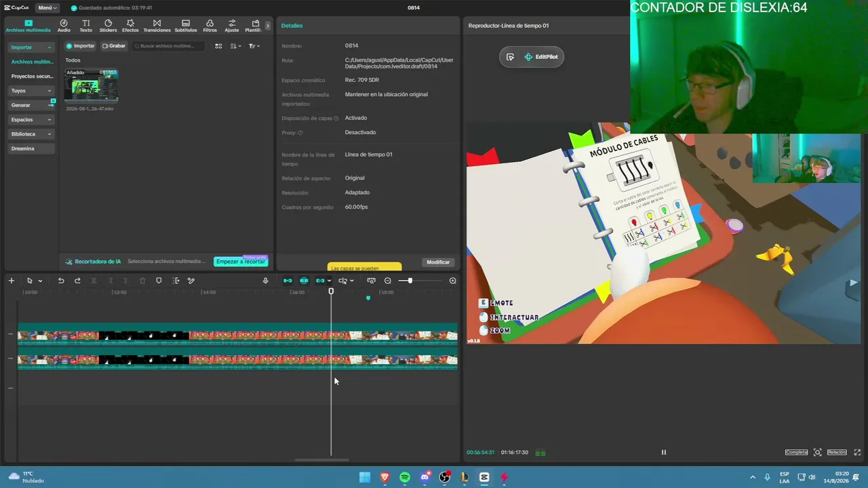The width and height of the screenshot is (868, 488).
Task: Open the media filter dropdown
Action: 254,46
